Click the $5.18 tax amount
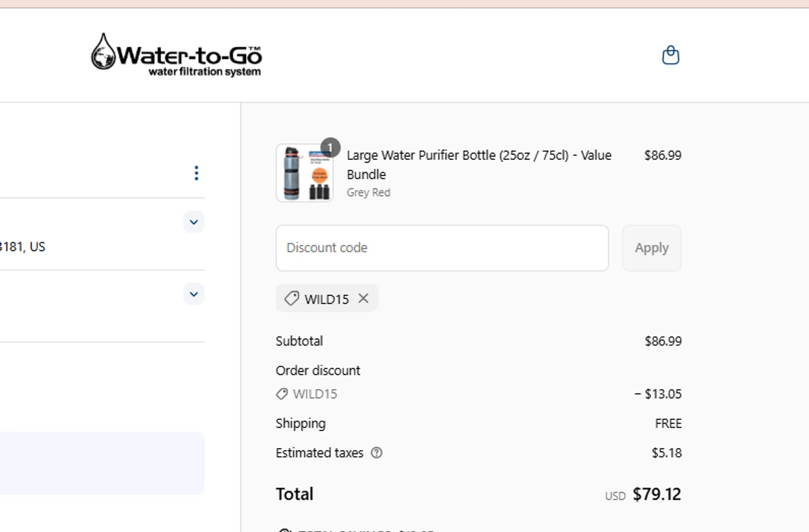 click(x=667, y=453)
